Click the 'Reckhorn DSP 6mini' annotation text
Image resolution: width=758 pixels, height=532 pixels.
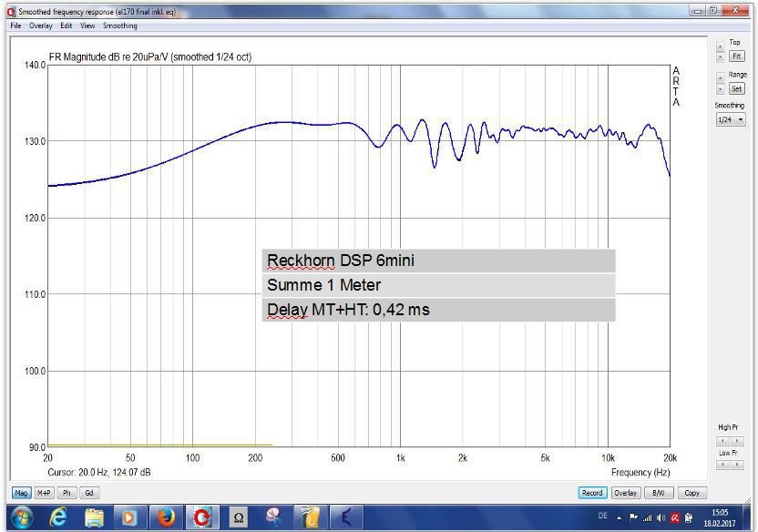tap(341, 261)
